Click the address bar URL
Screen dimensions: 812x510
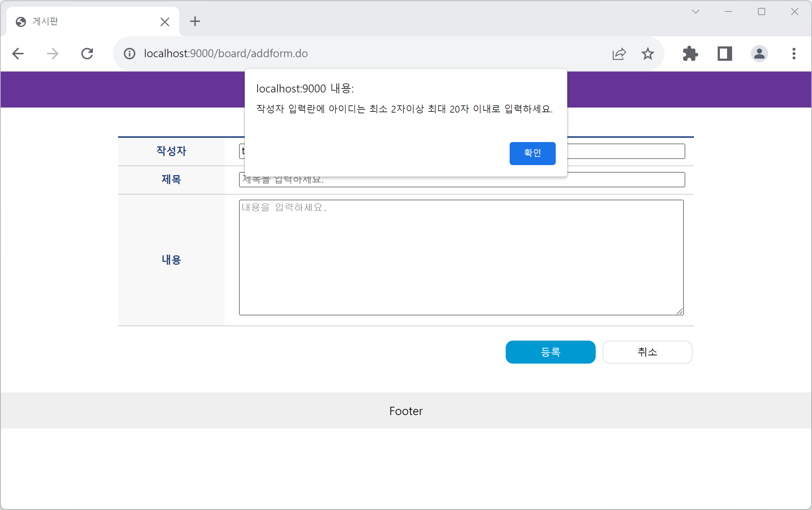pyautogui.click(x=226, y=54)
